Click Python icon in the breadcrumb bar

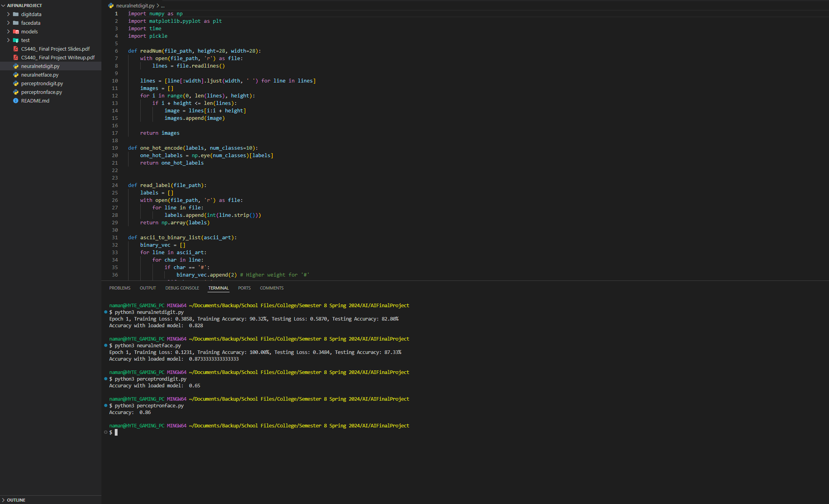[x=111, y=5]
